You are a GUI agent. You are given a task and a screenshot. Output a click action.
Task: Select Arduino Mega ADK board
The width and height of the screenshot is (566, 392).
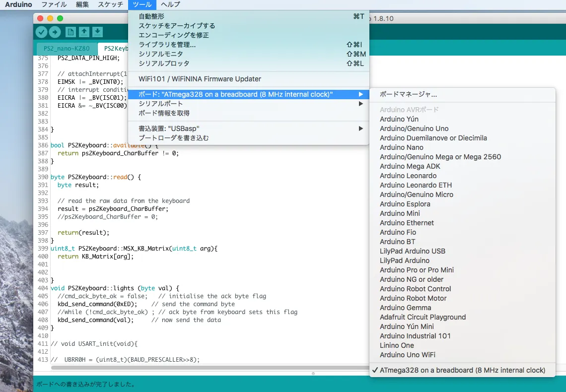pos(462,166)
